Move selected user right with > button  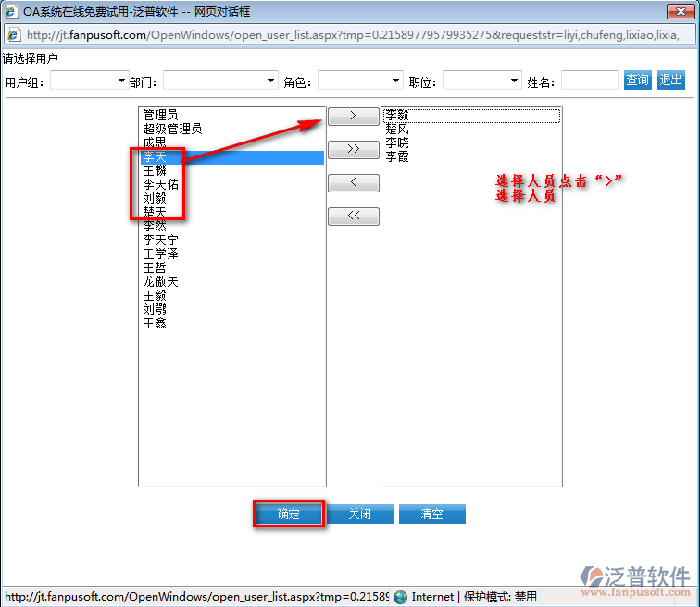[353, 116]
